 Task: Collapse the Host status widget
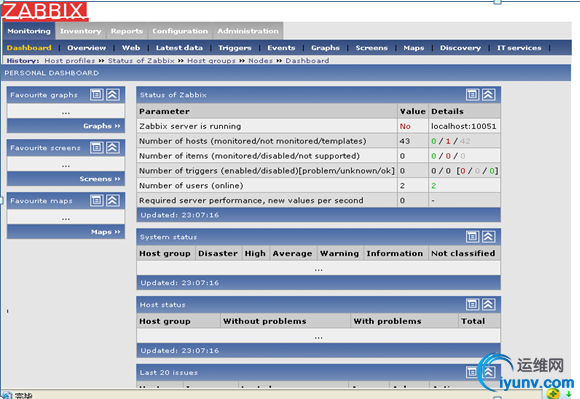coord(489,305)
